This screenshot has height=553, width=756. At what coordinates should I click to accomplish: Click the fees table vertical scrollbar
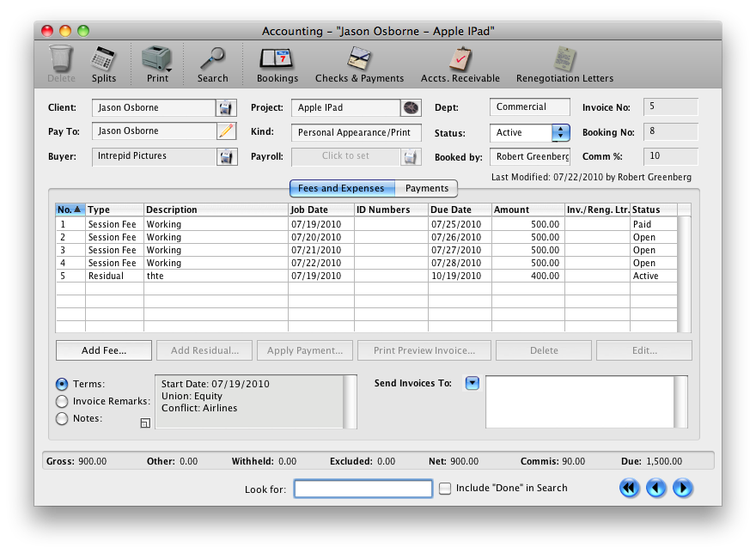[684, 274]
